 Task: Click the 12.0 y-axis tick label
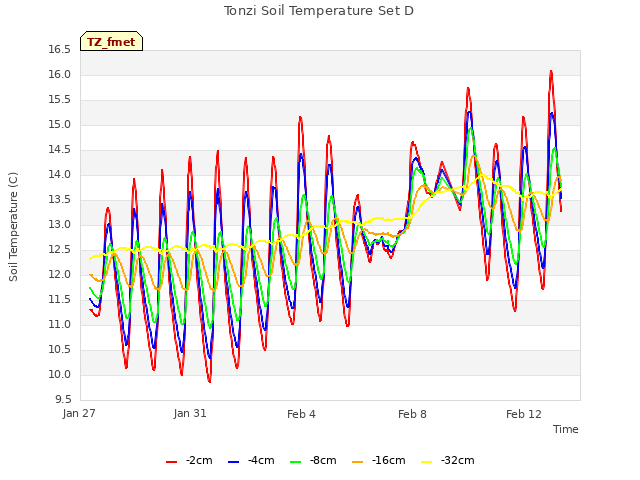(x=60, y=275)
